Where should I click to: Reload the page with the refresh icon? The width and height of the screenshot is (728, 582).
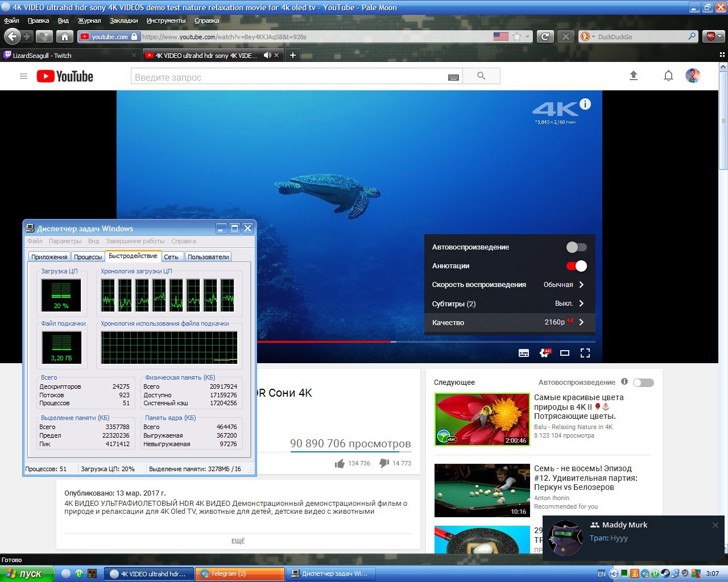545,36
